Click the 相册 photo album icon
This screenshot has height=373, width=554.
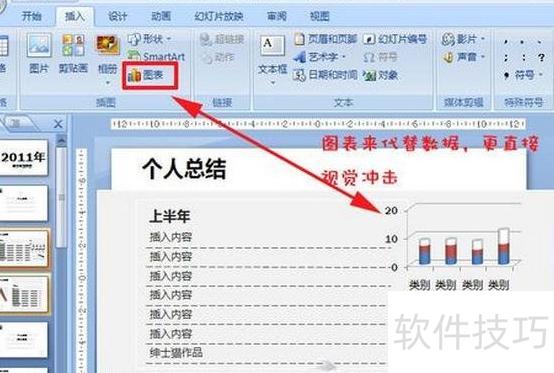107,53
